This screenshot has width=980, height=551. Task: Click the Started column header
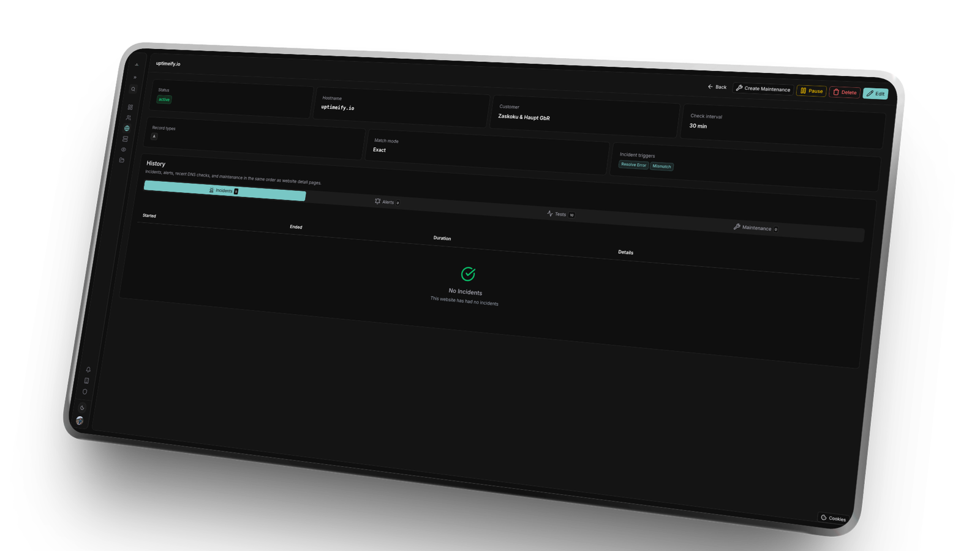[149, 216]
